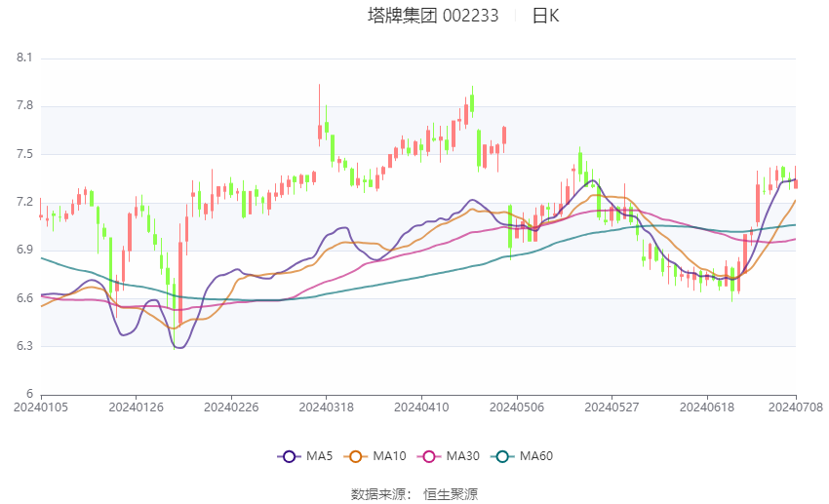Click x-axis date label 20240708
Image resolution: width=829 pixels, height=504 pixels.
click(796, 407)
